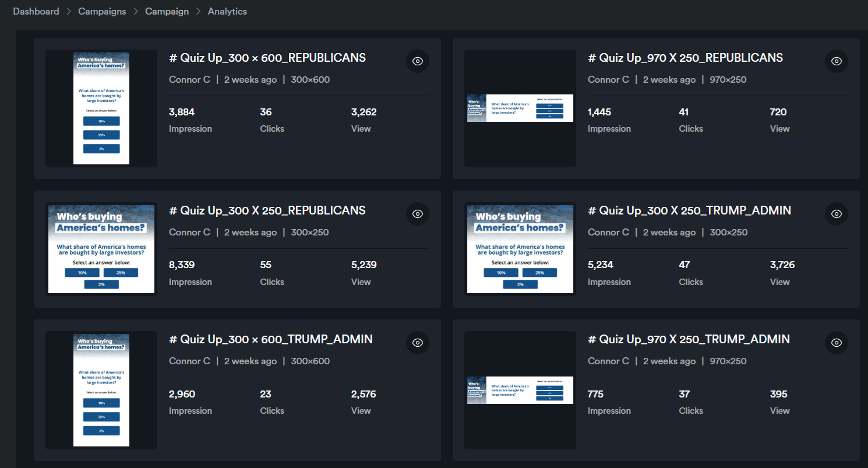
Task: Open the Campaign breadcrumb item
Action: [167, 12]
